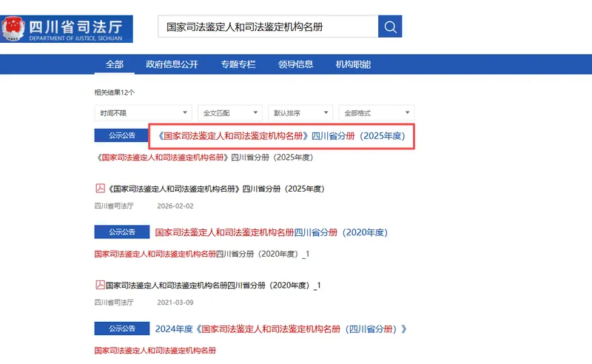Select the 全部 tab
The height and width of the screenshot is (364, 592).
pyautogui.click(x=115, y=64)
